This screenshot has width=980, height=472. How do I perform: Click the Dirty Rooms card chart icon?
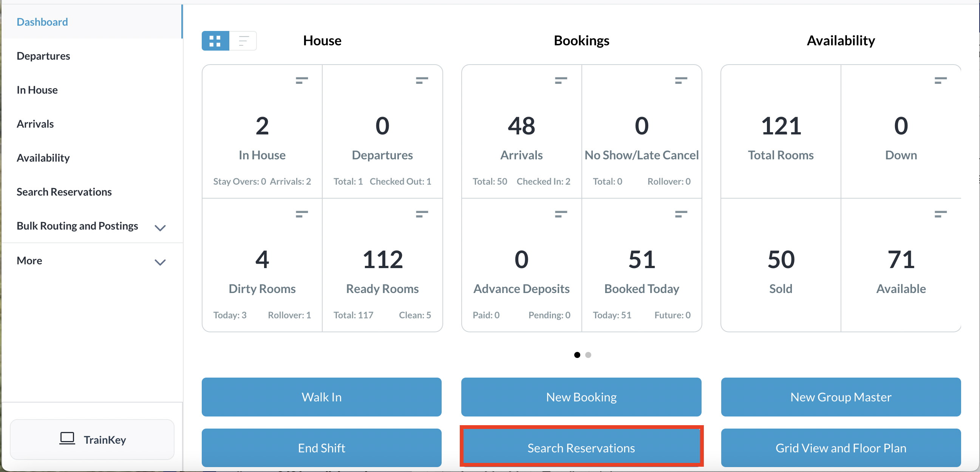[x=301, y=214]
